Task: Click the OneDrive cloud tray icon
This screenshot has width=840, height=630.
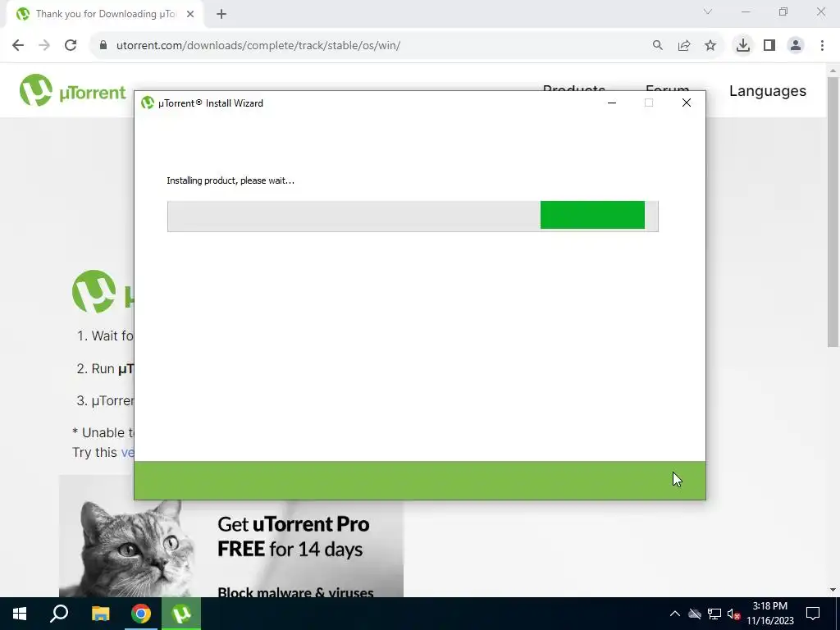Action: pos(695,614)
